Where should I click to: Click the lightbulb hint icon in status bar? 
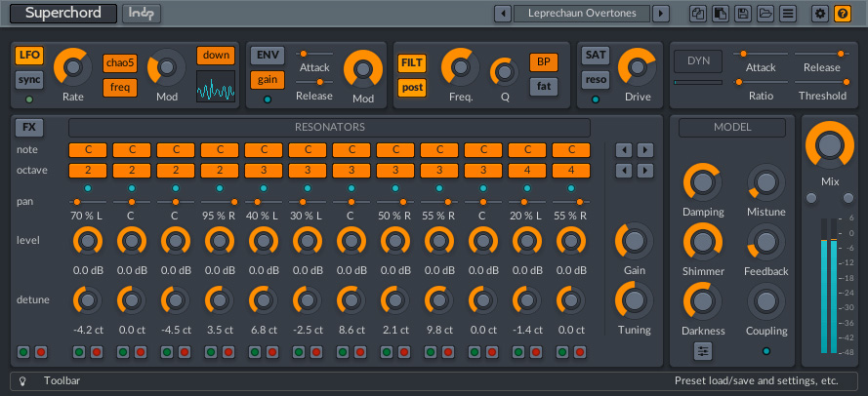tap(21, 380)
